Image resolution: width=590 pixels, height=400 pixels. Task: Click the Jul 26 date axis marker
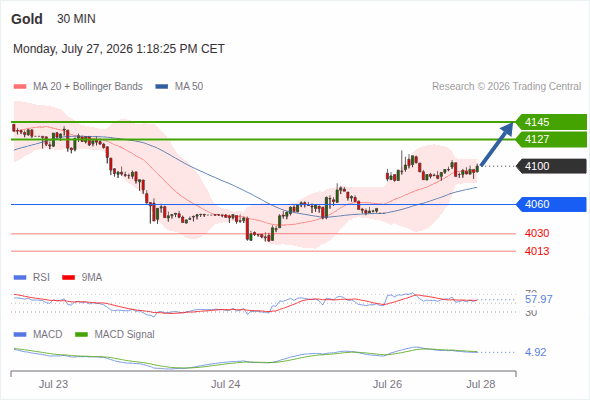[x=387, y=384]
